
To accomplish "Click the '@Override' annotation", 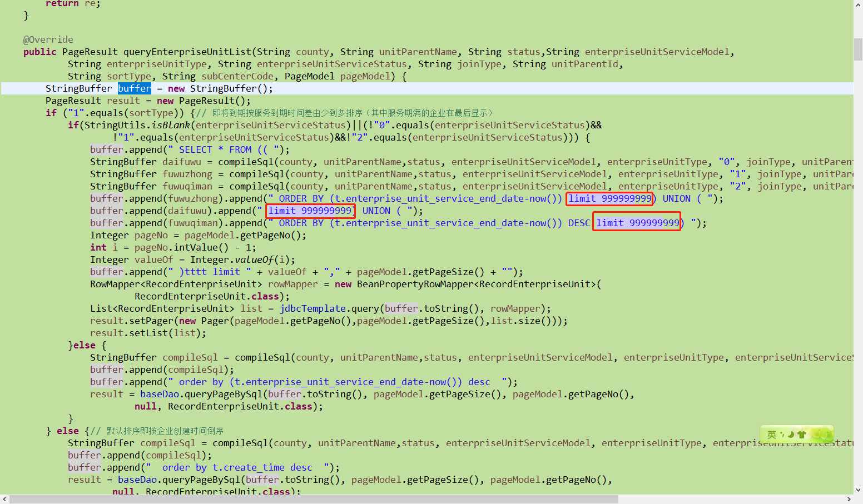I will pyautogui.click(x=48, y=39).
